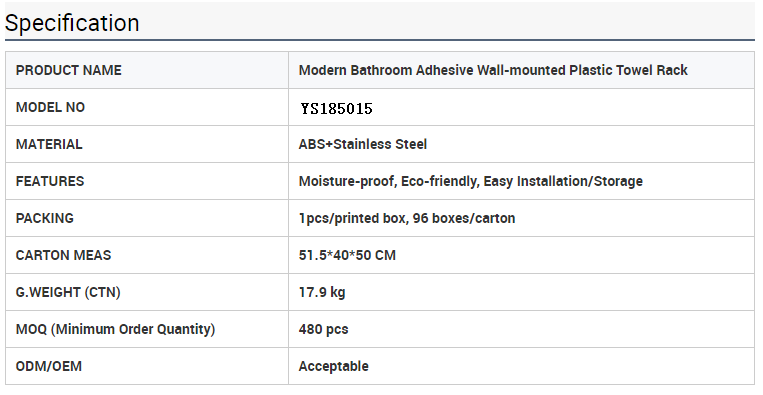Viewport: 763px width, 395px height.
Task: Click the Modern Bathroom Adhesive Towel Rack text
Action: (x=493, y=70)
